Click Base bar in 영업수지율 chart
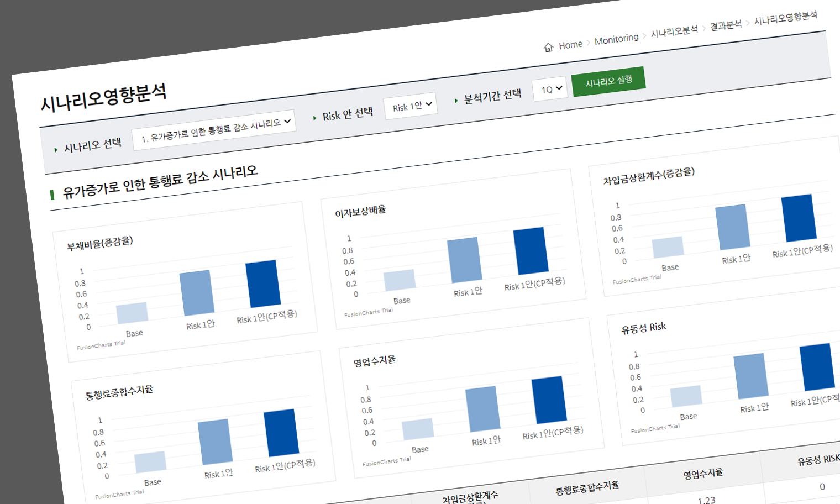Screen dimensions: 840x504 [418, 429]
